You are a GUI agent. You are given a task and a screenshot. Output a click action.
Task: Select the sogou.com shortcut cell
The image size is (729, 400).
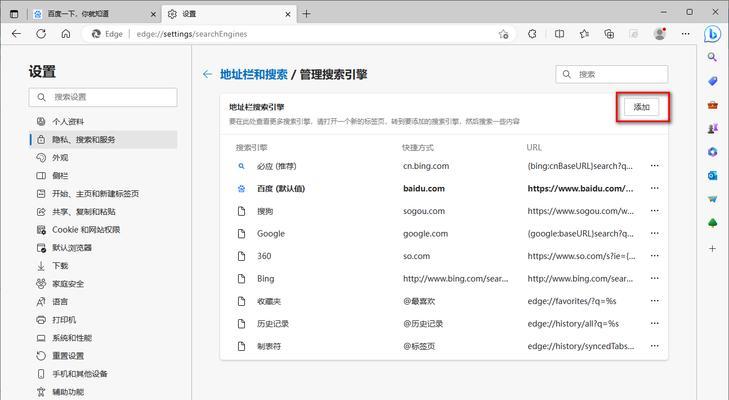point(424,211)
